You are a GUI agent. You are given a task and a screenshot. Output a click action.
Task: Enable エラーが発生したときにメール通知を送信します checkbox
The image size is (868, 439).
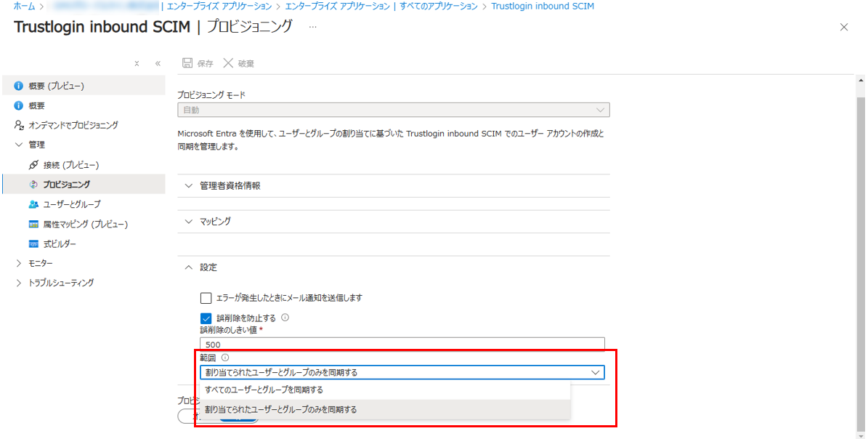(x=206, y=298)
